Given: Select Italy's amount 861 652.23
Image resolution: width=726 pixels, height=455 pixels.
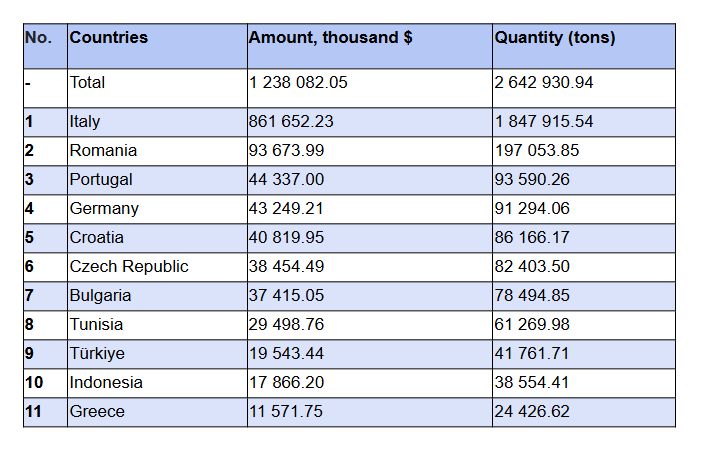Looking at the screenshot, I should click(x=291, y=122).
